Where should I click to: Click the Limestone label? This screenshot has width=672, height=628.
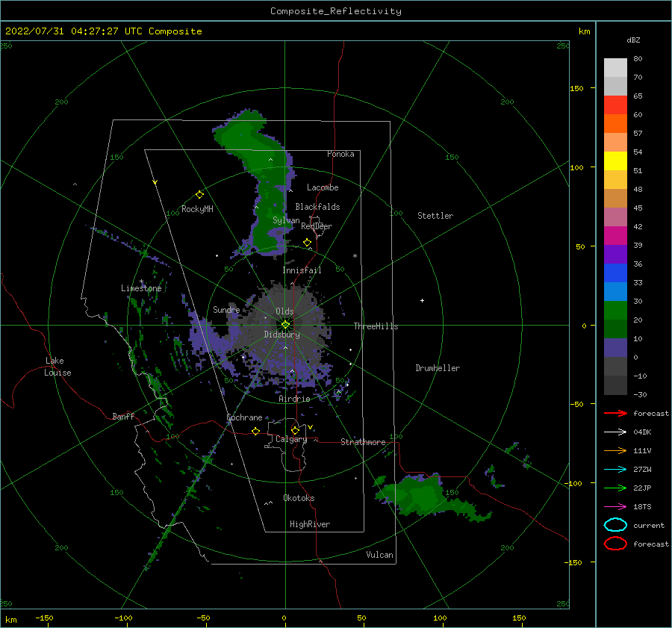141,288
